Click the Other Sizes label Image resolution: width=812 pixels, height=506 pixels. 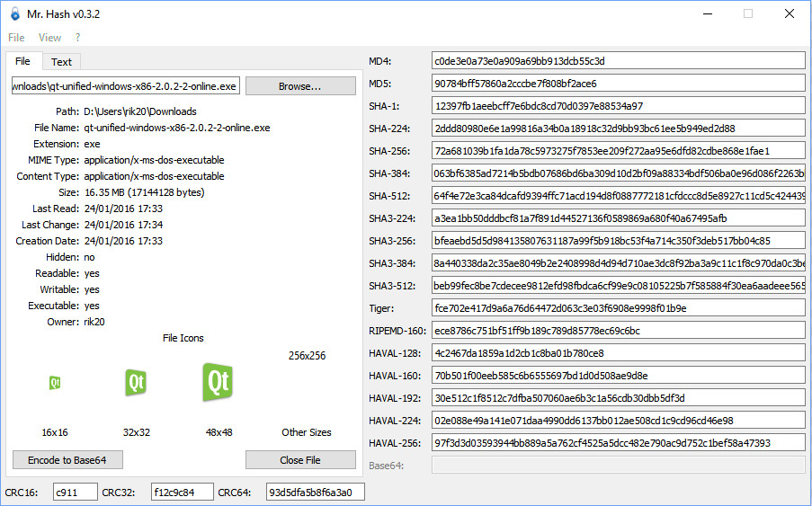point(307,432)
